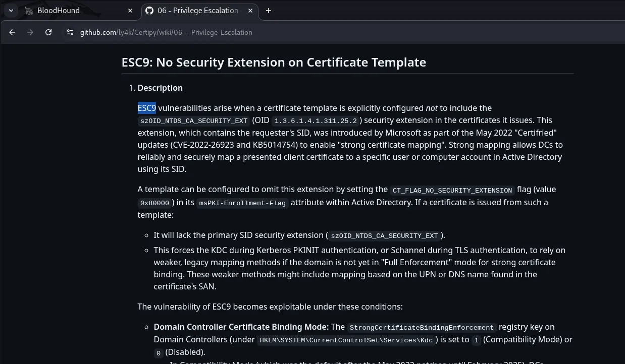The width and height of the screenshot is (625, 364).
Task: Click the GitHub favicon on active tab
Action: (x=149, y=11)
